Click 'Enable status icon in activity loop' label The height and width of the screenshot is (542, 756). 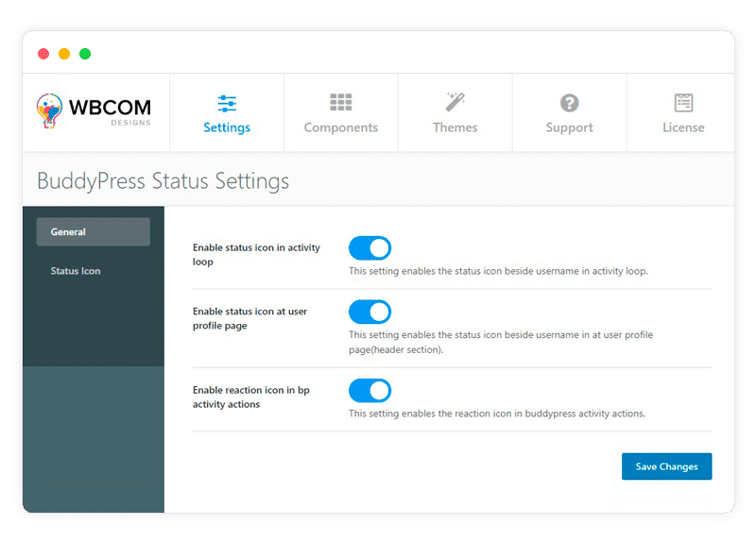(x=256, y=254)
